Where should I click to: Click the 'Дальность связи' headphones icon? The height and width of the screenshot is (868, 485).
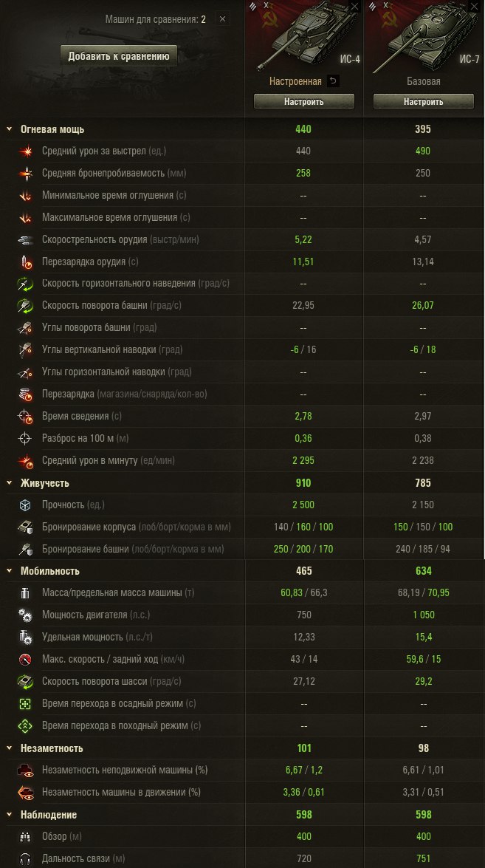coord(26,859)
